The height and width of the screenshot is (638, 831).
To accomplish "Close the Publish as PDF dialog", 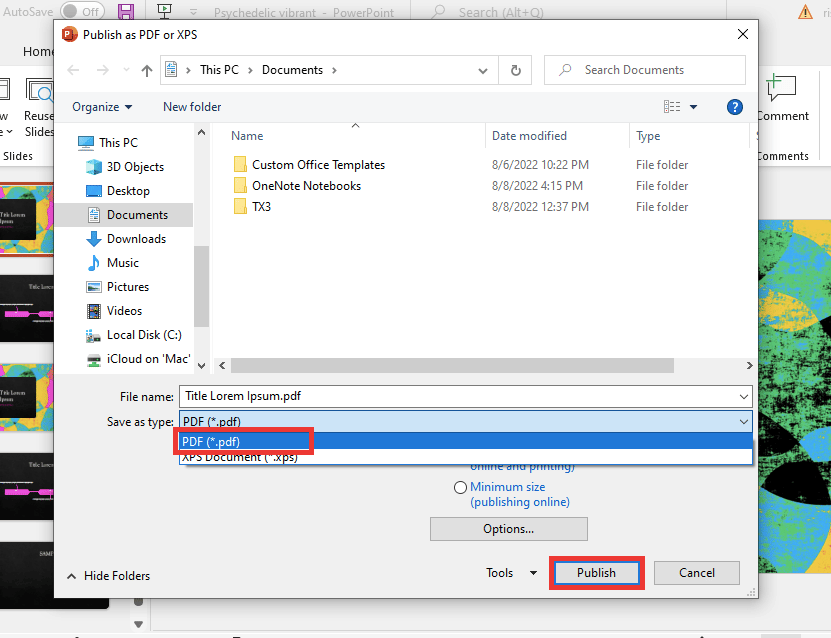I will [x=742, y=34].
